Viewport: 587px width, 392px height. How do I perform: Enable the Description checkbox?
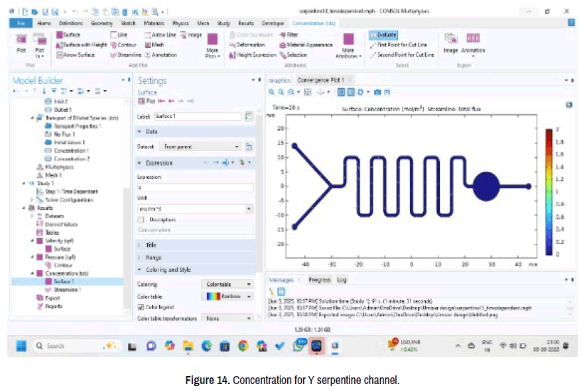coord(141,219)
